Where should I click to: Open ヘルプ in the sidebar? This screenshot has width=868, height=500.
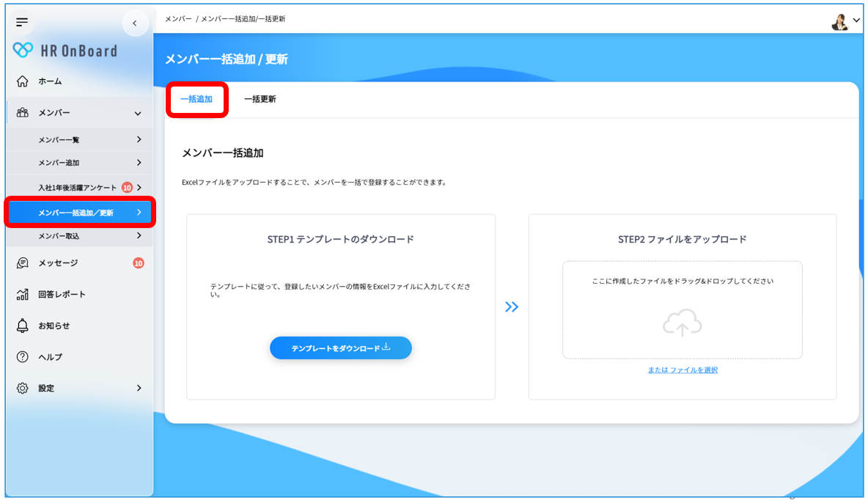50,357
